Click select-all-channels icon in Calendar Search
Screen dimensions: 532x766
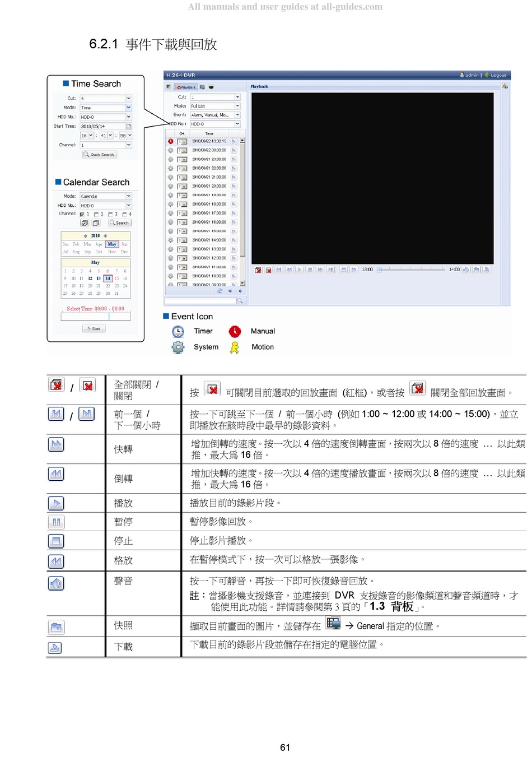(85, 222)
